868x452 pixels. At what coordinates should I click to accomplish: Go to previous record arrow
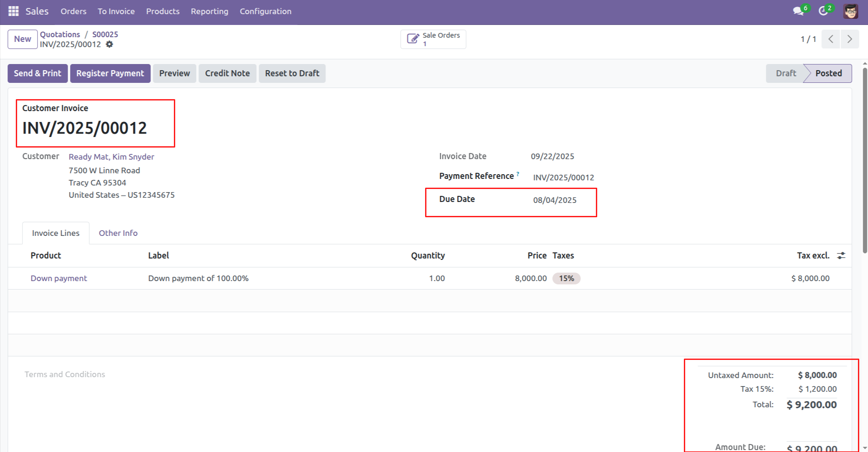pos(831,39)
